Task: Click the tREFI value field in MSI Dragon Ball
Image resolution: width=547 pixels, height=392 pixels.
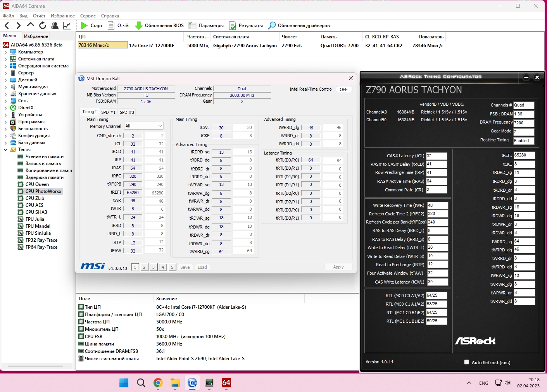Action: point(133,193)
